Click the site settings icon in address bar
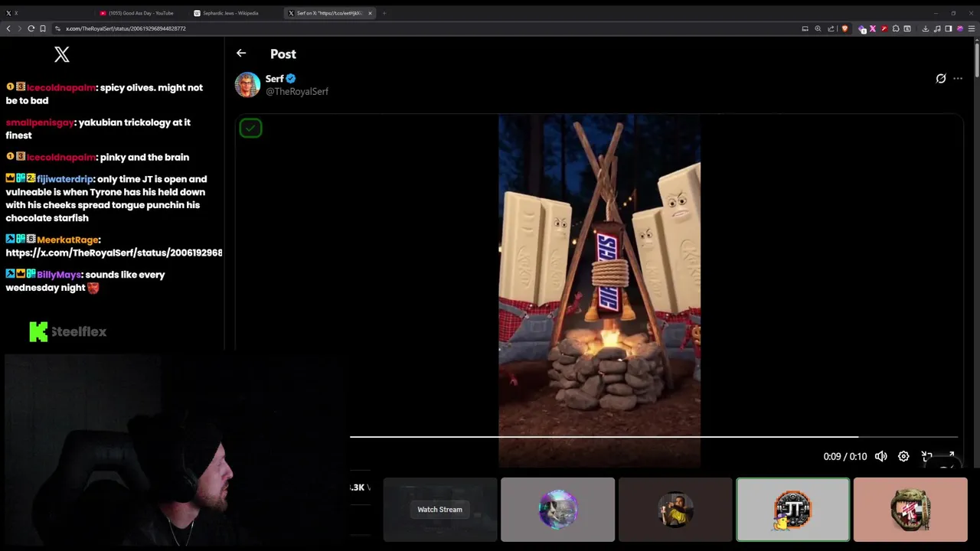This screenshot has width=980, height=551. (x=56, y=28)
